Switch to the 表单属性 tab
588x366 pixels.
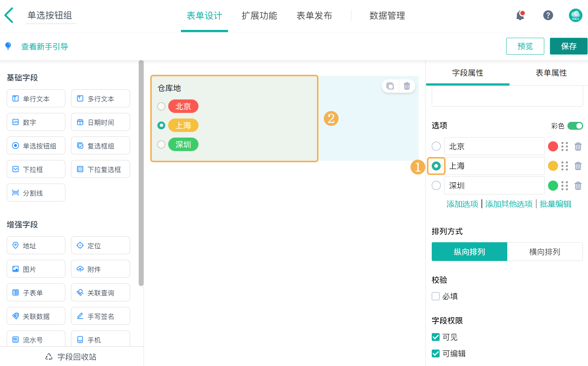[551, 73]
